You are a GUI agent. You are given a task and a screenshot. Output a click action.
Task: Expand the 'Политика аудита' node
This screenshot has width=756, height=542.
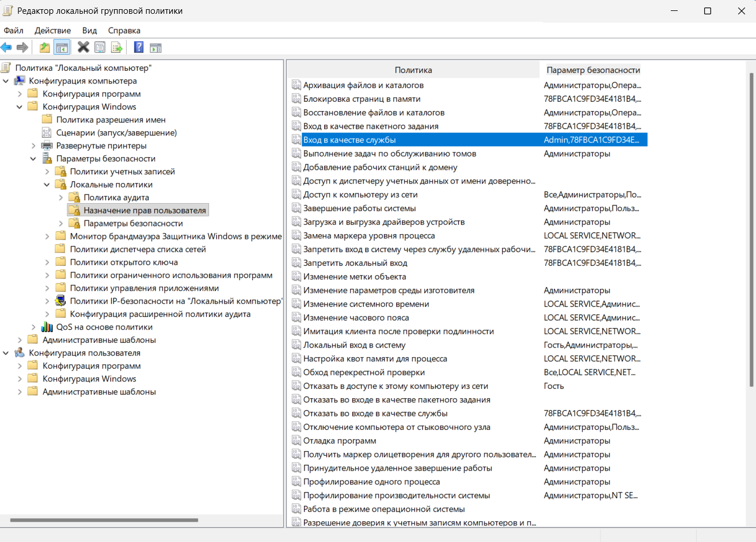point(61,197)
